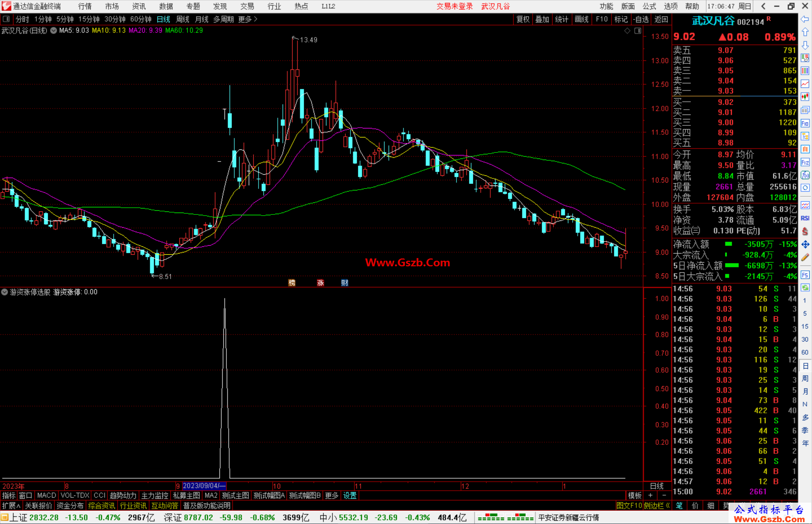Click 交易未登录 login link
812x524 pixels.
454,6
